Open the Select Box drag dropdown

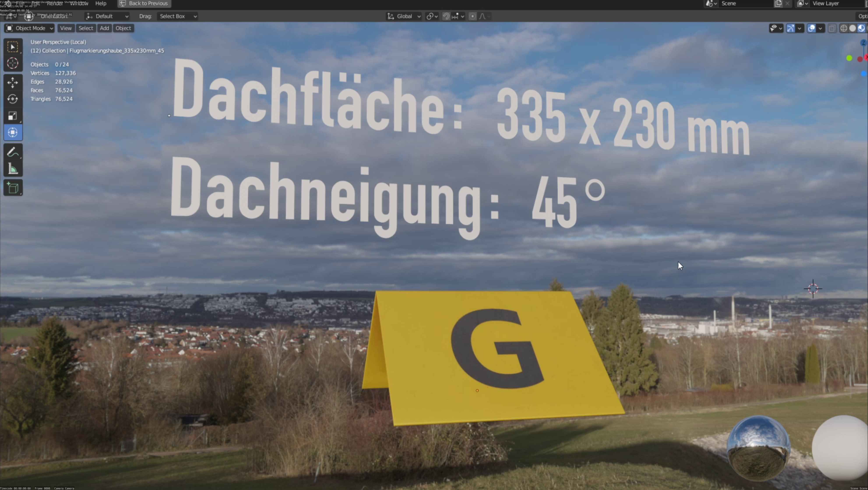point(177,16)
